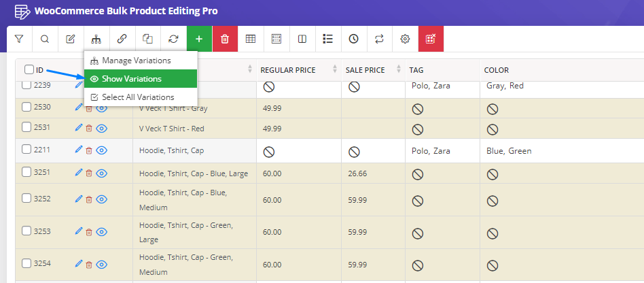Check the box for product 2239
This screenshot has width=644, height=283.
click(26, 85)
